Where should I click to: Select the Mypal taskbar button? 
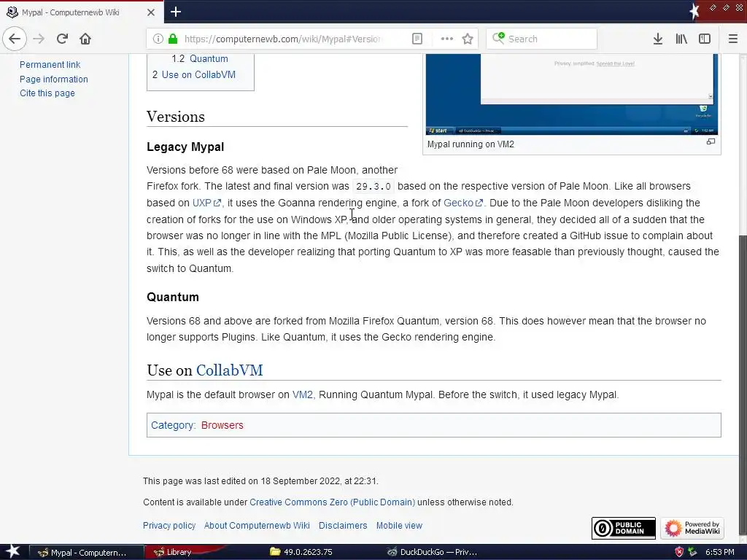pyautogui.click(x=87, y=553)
